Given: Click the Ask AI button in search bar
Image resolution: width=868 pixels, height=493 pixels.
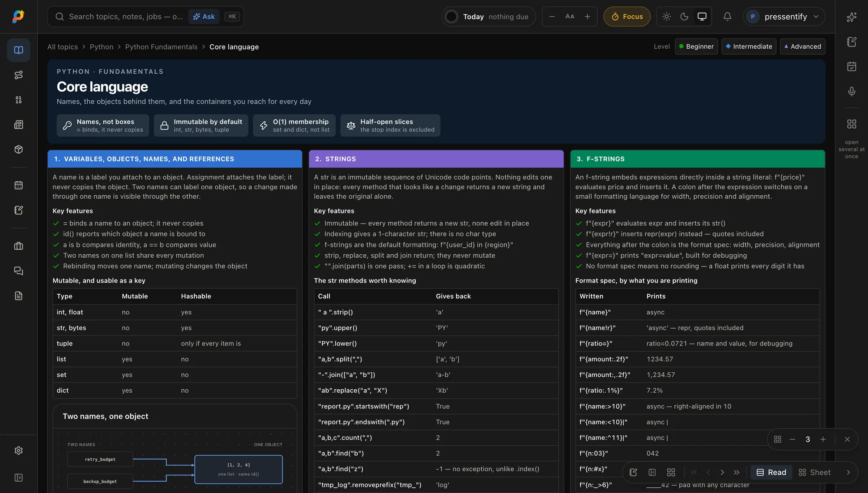Looking at the screenshot, I should pos(204,16).
